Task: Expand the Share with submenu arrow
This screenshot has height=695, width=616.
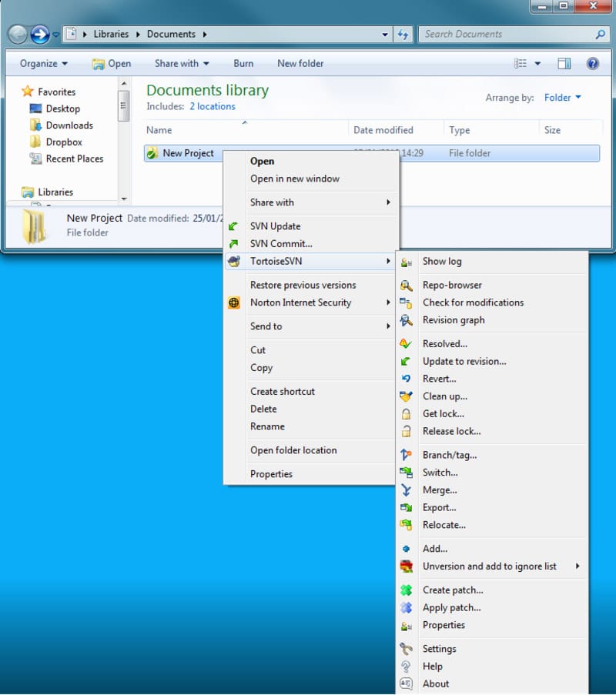Action: pos(389,202)
